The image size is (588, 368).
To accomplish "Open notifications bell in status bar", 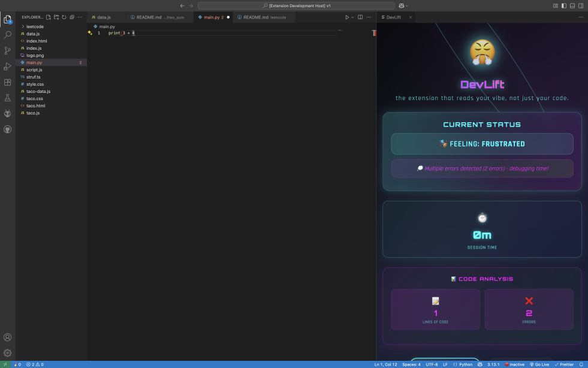I will pyautogui.click(x=581, y=364).
